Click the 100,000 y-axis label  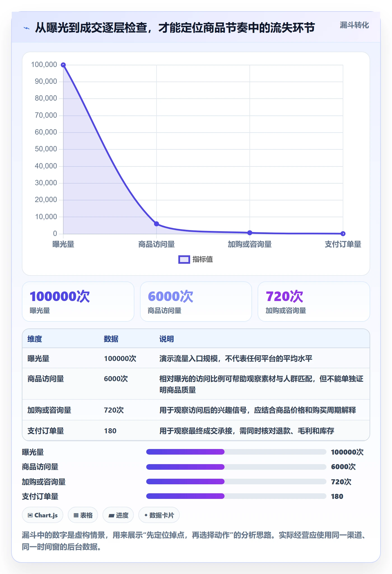coord(44,65)
